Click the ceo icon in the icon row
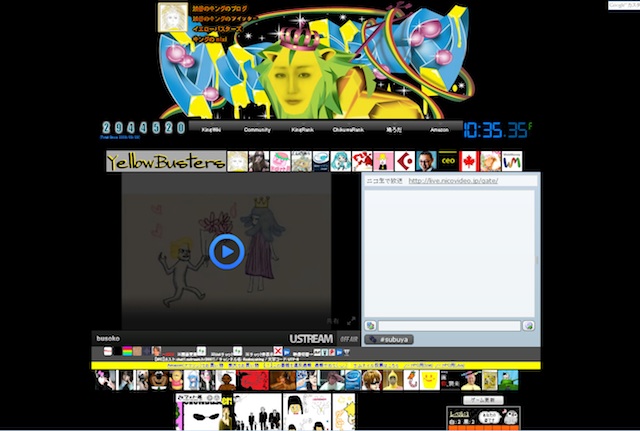The height and width of the screenshot is (431, 640). click(446, 162)
